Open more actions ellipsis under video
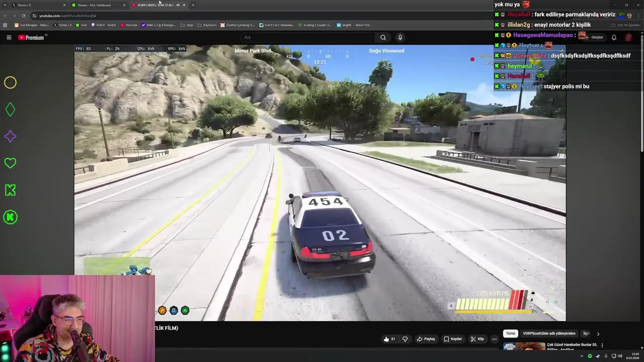 [x=494, y=339]
